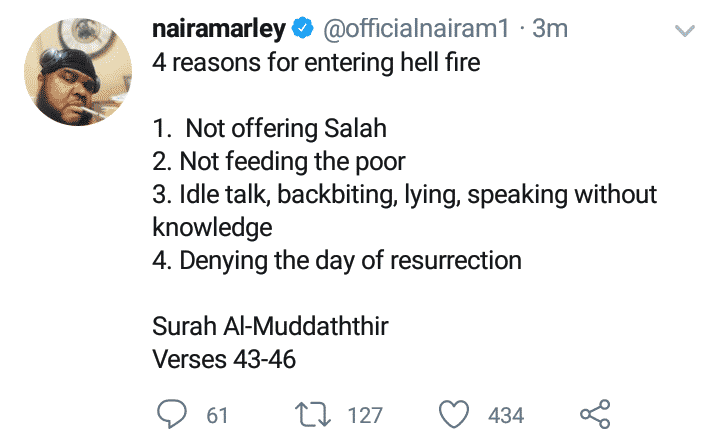Click the "Not offering Salah" line
720x447 pixels.
270,129
